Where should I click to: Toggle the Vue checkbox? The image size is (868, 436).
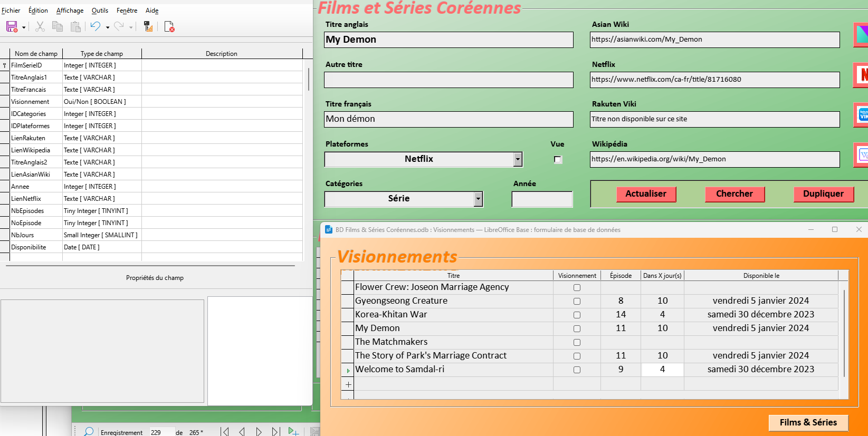pyautogui.click(x=558, y=159)
